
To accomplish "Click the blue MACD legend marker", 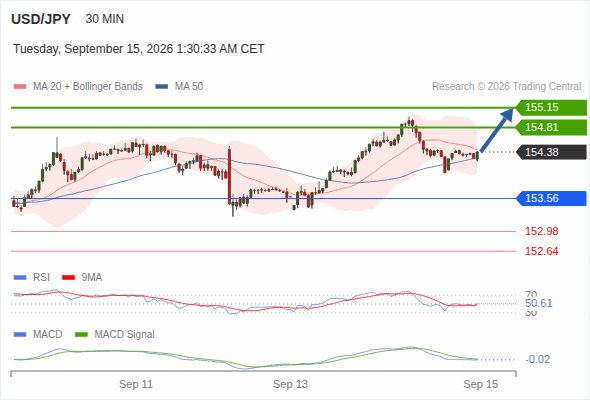I will click(x=20, y=335).
